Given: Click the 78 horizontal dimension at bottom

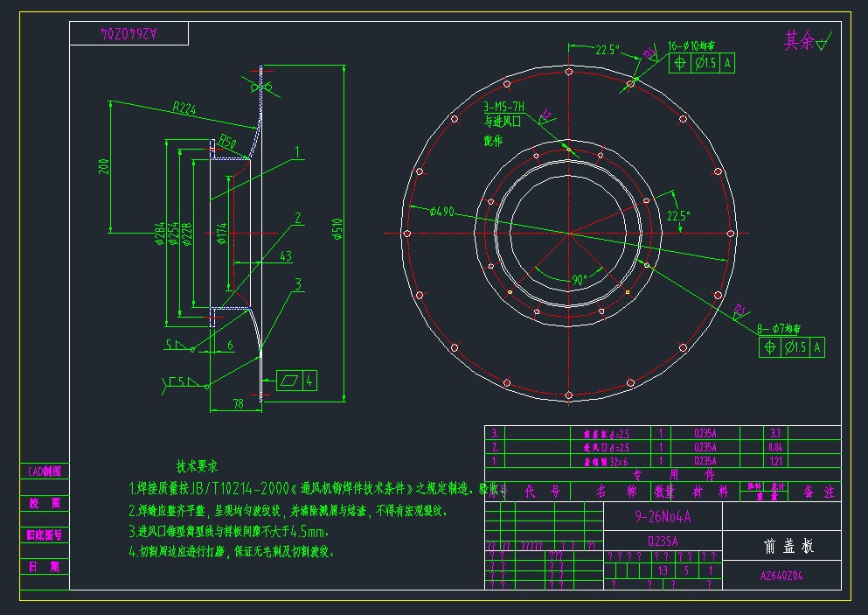Looking at the screenshot, I should (237, 402).
